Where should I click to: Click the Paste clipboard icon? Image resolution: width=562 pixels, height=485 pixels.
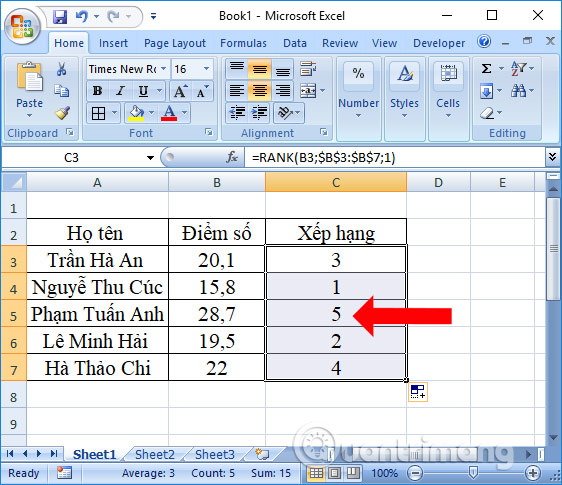(x=29, y=76)
